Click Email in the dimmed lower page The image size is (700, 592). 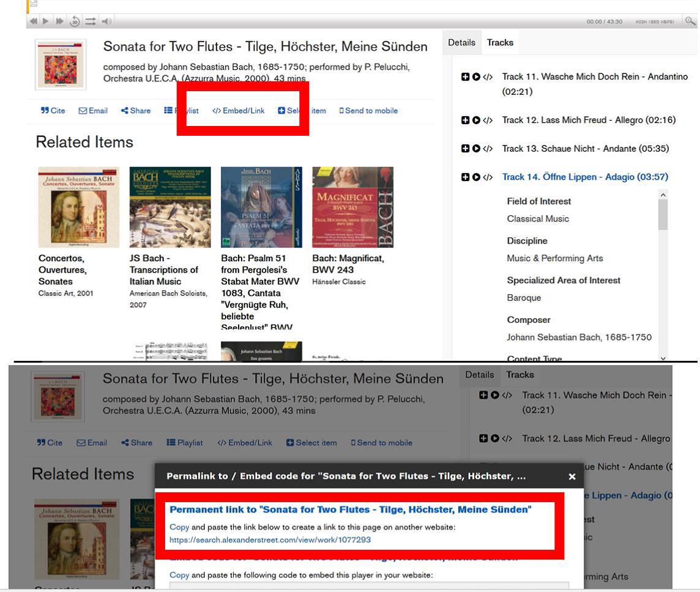point(92,443)
